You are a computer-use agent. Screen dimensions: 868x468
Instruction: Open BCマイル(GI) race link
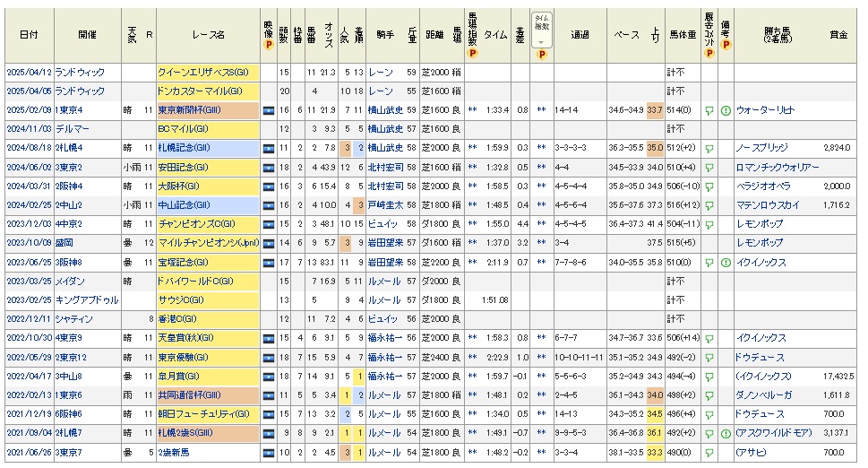pos(184,129)
